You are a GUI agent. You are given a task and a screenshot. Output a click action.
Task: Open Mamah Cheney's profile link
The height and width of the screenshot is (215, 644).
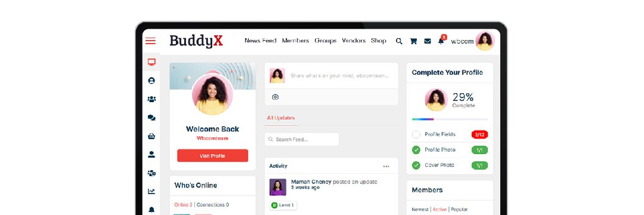tap(311, 182)
